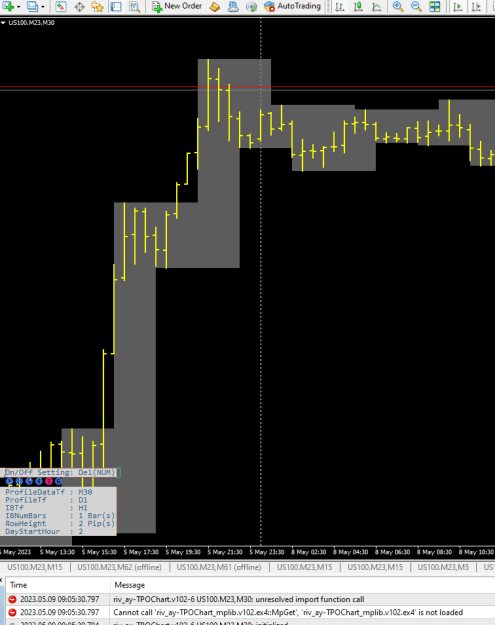Click the 5 May 17:30 time axis label

coord(141,552)
